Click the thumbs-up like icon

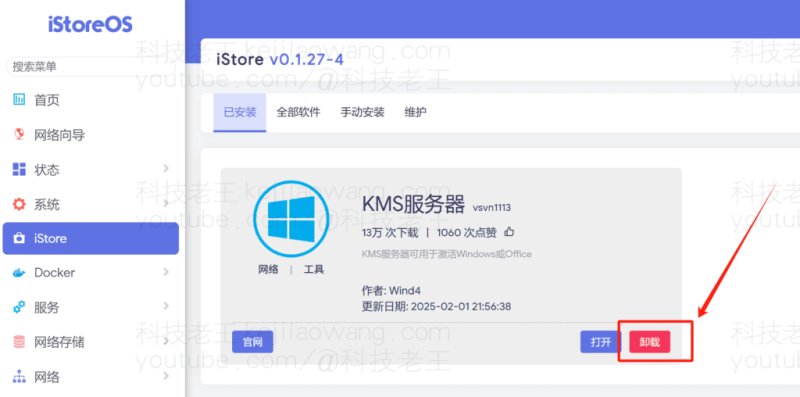pyautogui.click(x=509, y=232)
